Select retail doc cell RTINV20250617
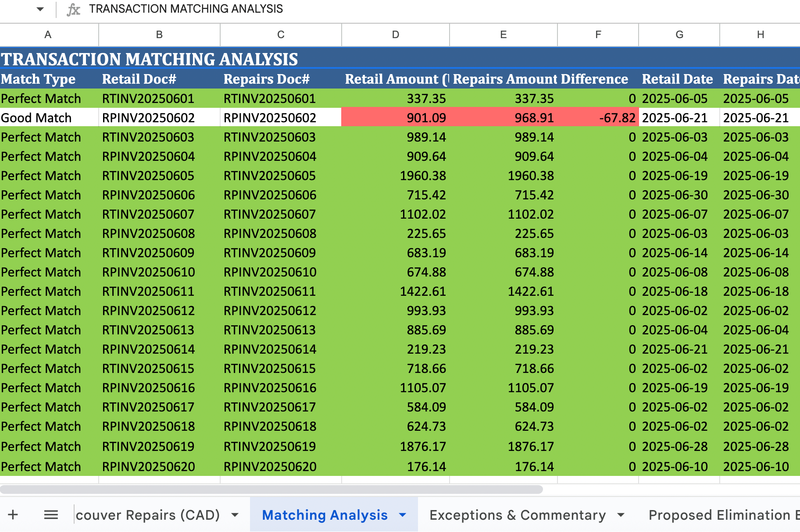The image size is (800, 532). click(160, 407)
